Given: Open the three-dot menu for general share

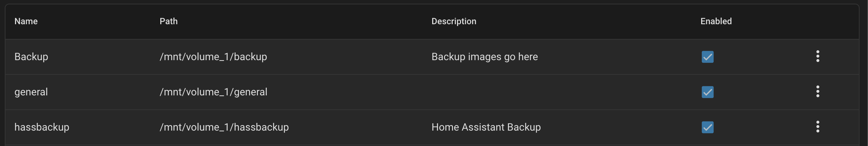Looking at the screenshot, I should click(818, 92).
